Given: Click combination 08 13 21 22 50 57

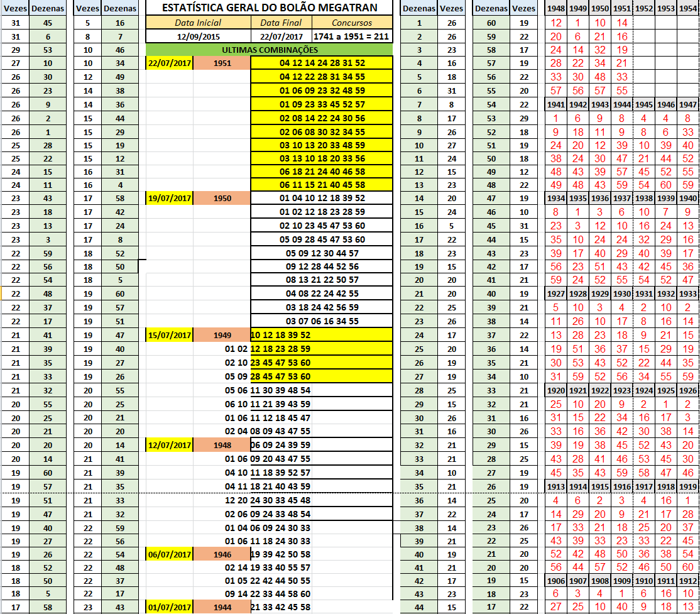Looking at the screenshot, I should click(x=322, y=280).
